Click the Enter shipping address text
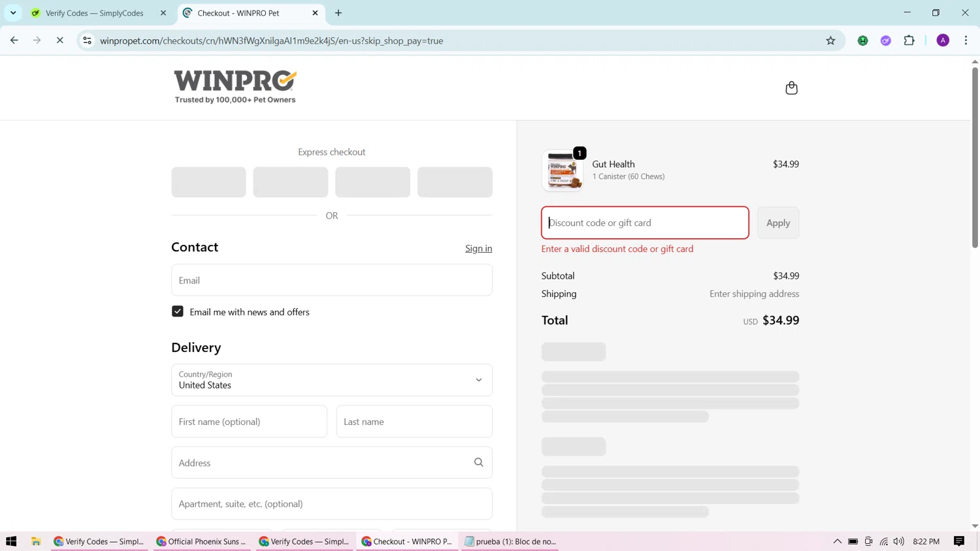 [x=754, y=294]
